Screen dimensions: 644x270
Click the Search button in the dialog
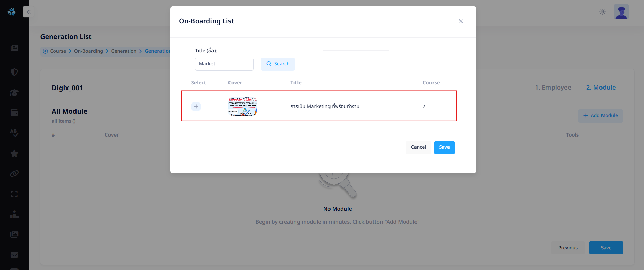click(278, 64)
